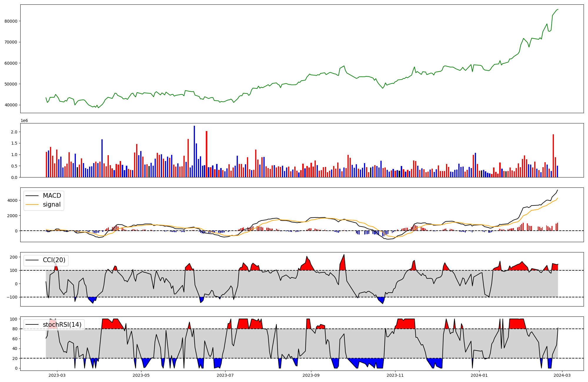The width and height of the screenshot is (588, 382).
Task: Click the stochRSI(14) legend entry
Action: [62, 324]
